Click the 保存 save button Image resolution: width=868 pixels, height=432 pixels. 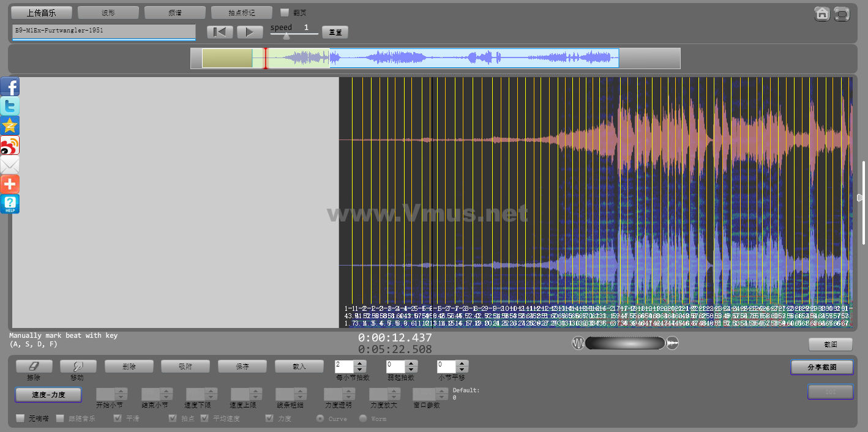pyautogui.click(x=242, y=366)
